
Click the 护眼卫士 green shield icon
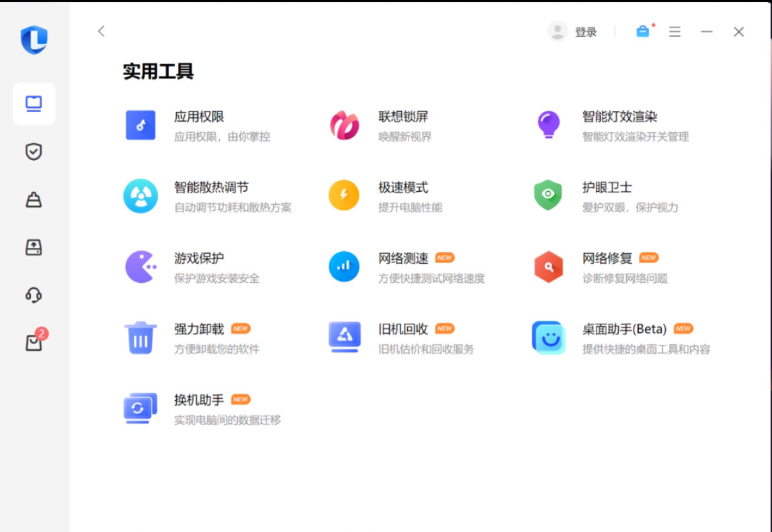(548, 196)
